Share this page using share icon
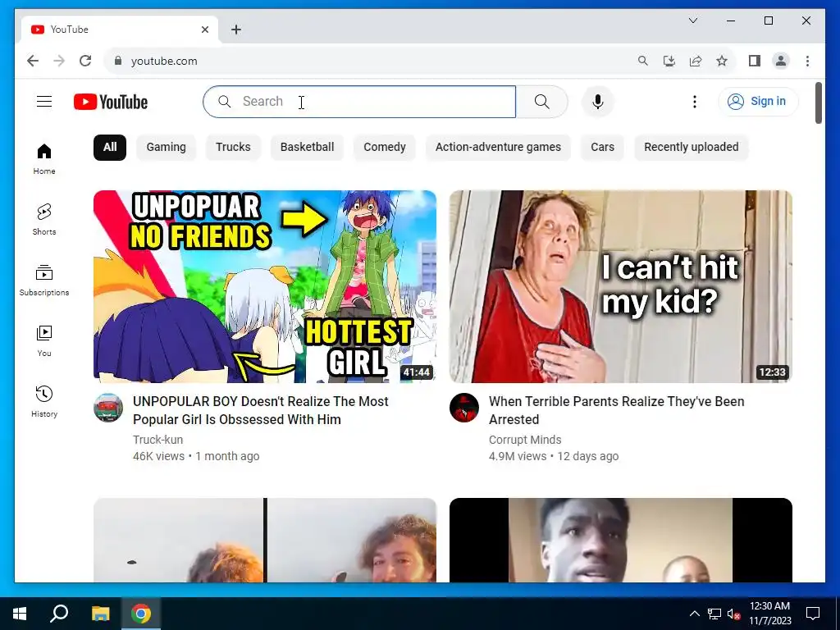The width and height of the screenshot is (840, 630). (x=696, y=61)
